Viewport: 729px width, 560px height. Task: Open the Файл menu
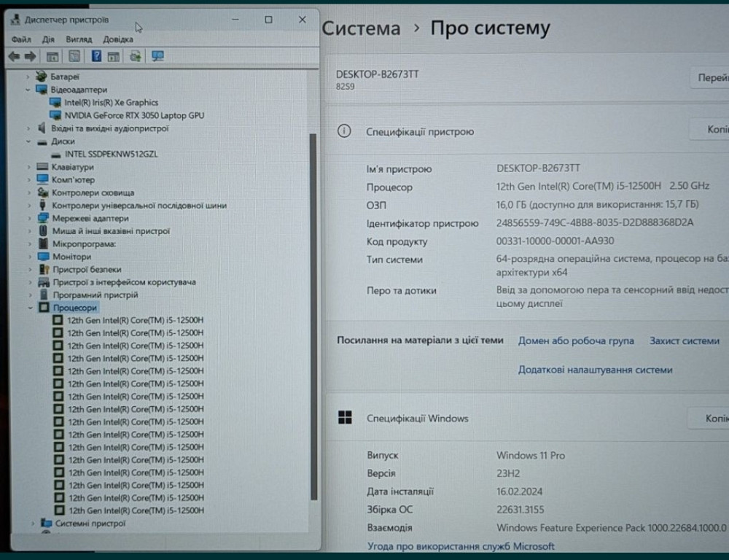click(x=21, y=39)
